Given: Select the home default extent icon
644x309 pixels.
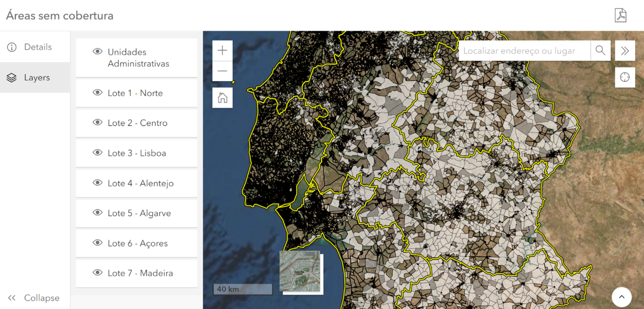Looking at the screenshot, I should click(x=222, y=97).
